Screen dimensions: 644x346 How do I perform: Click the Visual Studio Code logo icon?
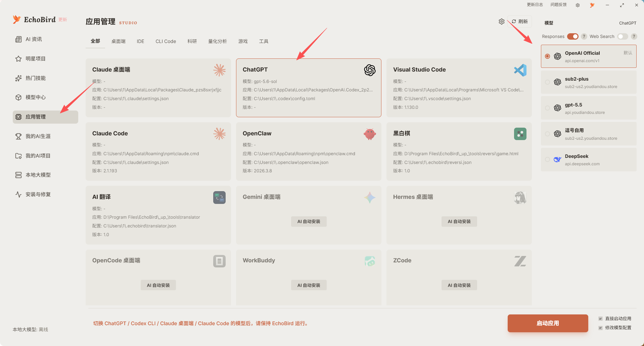[x=520, y=70]
